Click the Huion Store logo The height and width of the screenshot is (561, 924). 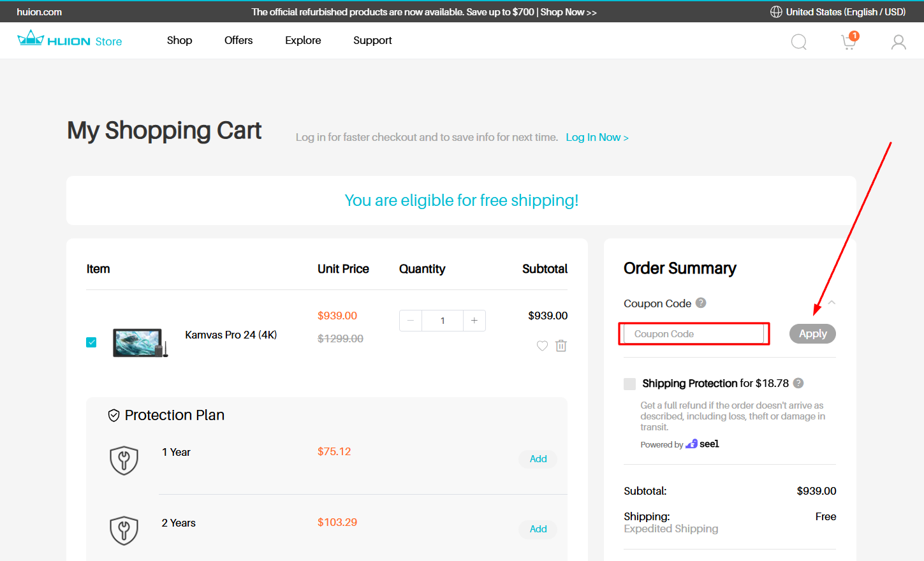point(70,40)
